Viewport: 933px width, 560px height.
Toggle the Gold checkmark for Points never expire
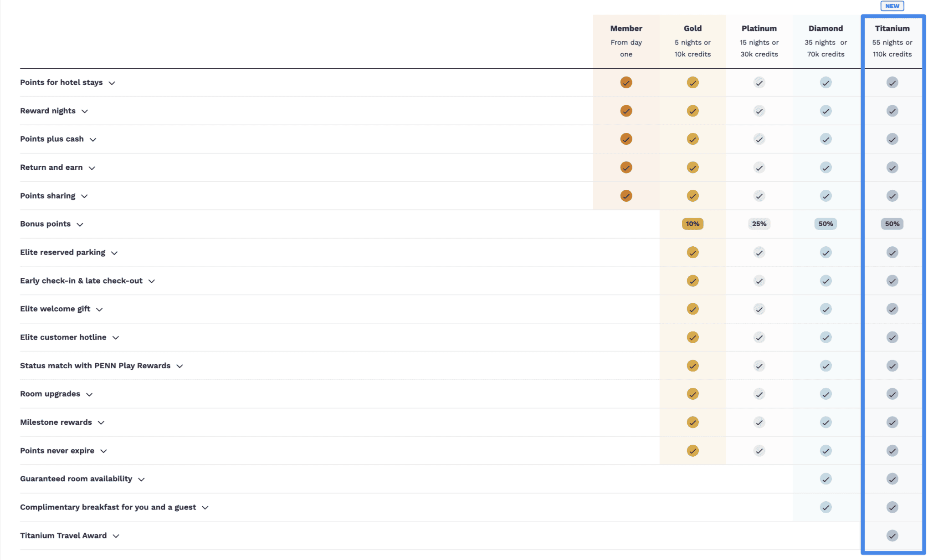(x=692, y=450)
